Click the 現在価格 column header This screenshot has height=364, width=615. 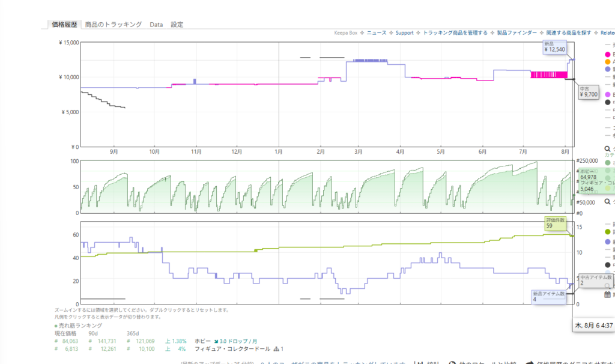click(65, 333)
